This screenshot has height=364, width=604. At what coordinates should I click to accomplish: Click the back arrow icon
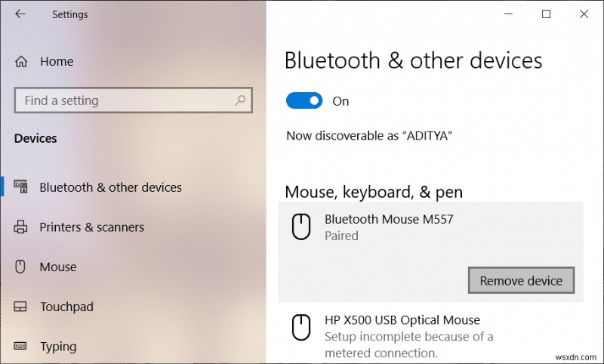(20, 14)
